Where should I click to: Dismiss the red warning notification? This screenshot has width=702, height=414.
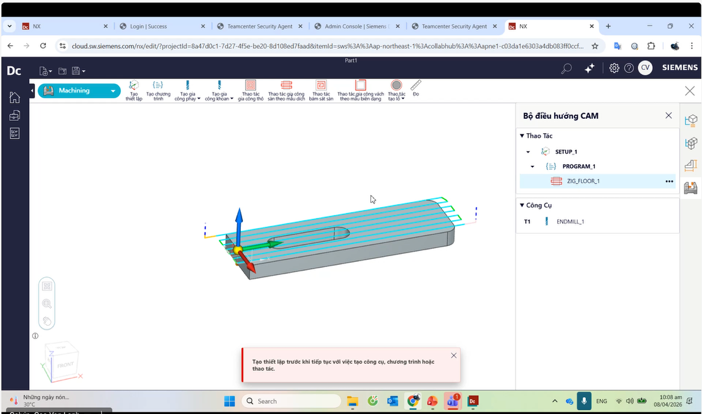(x=453, y=356)
